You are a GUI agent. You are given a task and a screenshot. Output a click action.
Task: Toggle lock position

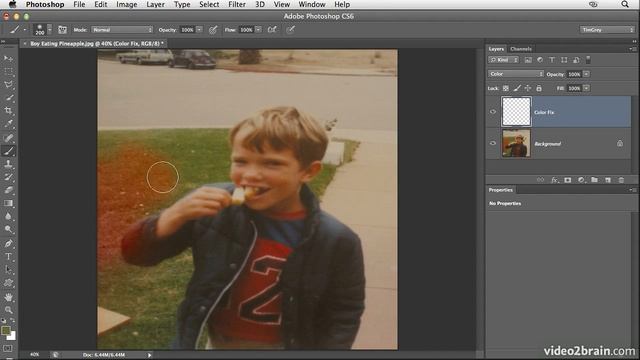tap(528, 88)
